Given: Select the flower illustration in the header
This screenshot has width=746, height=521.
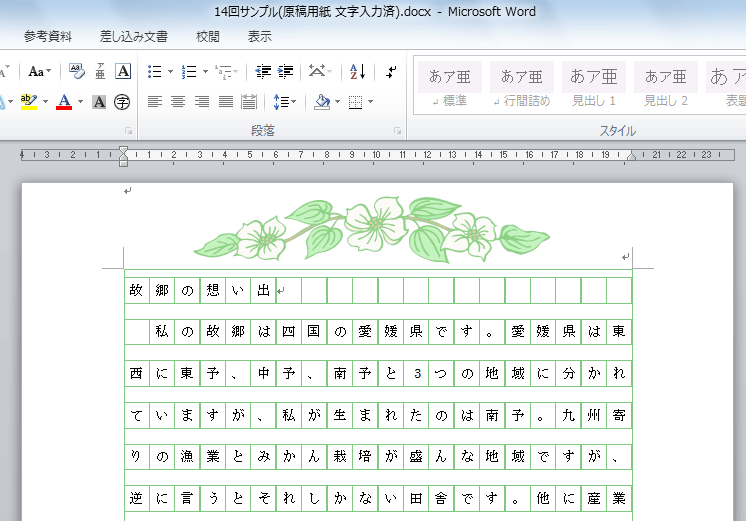Looking at the screenshot, I should click(372, 230).
